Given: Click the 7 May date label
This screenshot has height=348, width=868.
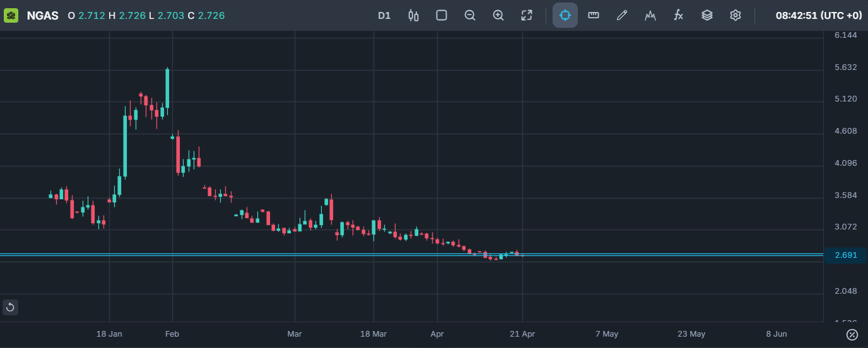Looking at the screenshot, I should (607, 333).
